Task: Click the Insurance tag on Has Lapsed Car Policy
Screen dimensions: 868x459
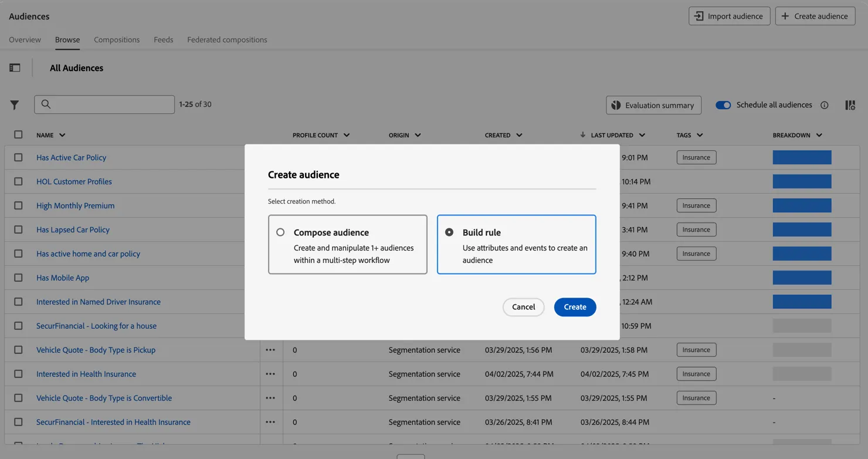Action: pos(696,230)
